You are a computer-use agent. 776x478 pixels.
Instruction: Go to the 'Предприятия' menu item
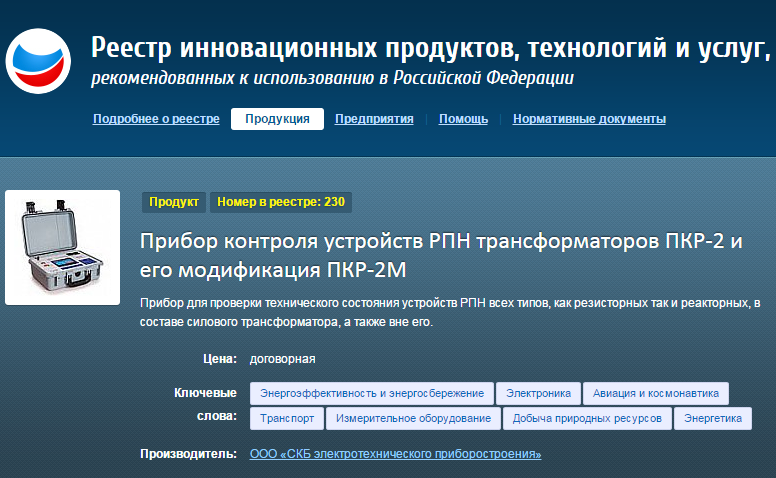374,119
